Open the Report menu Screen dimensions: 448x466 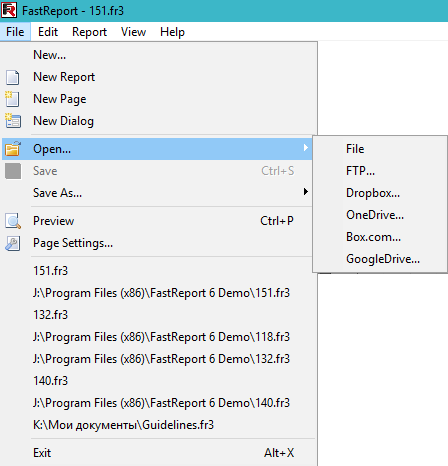tap(89, 32)
